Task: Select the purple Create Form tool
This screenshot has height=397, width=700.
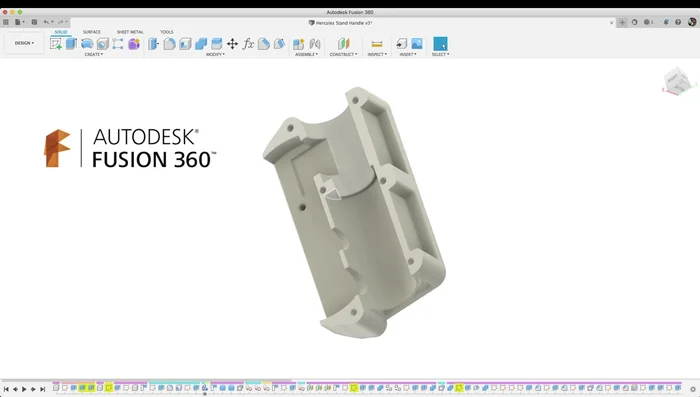Action: click(x=134, y=44)
